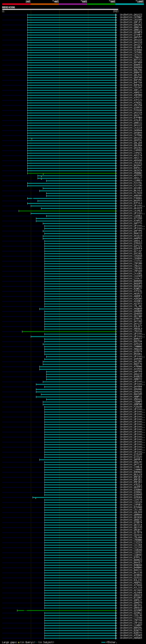Open hit UniRef100_B2B0Y0

coord(131,633)
